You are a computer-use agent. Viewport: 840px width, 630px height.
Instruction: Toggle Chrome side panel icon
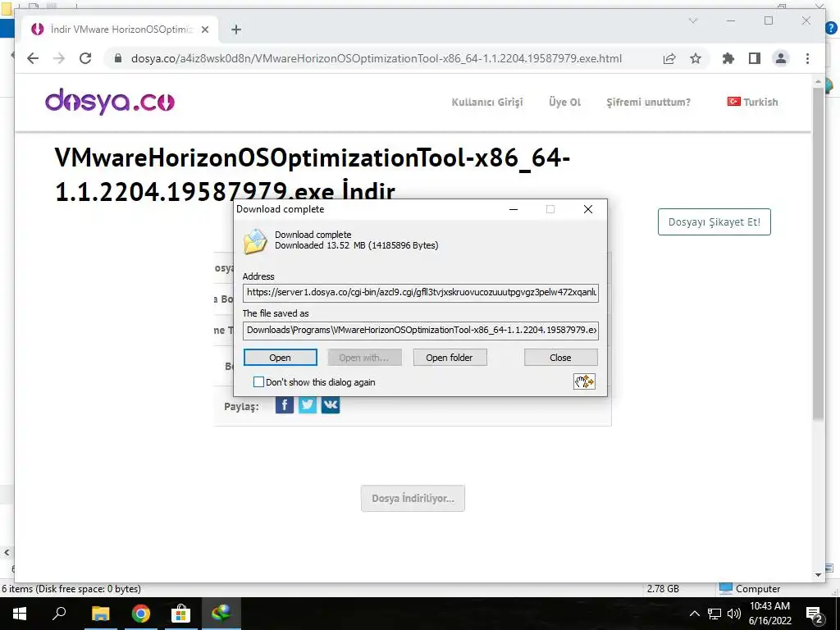coord(755,58)
